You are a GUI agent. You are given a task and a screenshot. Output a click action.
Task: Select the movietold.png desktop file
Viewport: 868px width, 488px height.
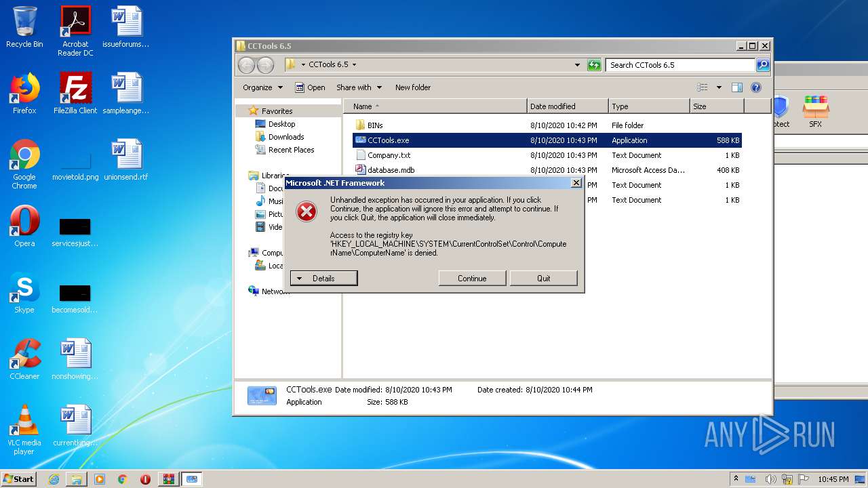(75, 164)
